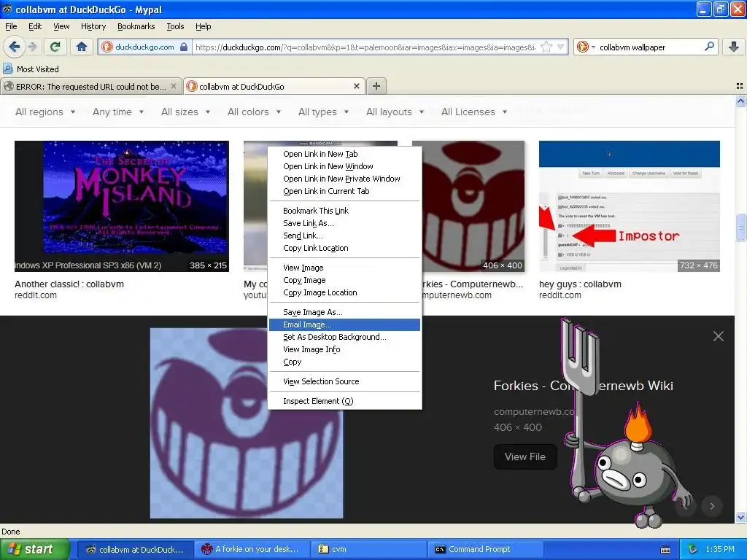Choose View Image from context menu
Image resolution: width=747 pixels, height=560 pixels.
coord(344,268)
